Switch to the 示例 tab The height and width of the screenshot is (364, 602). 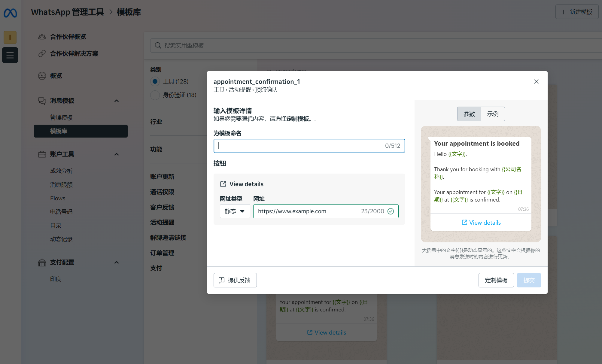493,114
